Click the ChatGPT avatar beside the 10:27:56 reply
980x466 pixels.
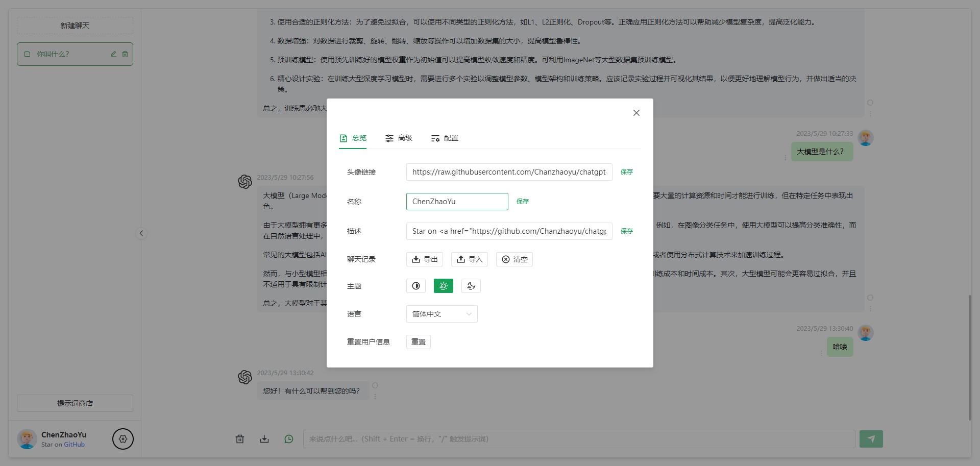245,182
